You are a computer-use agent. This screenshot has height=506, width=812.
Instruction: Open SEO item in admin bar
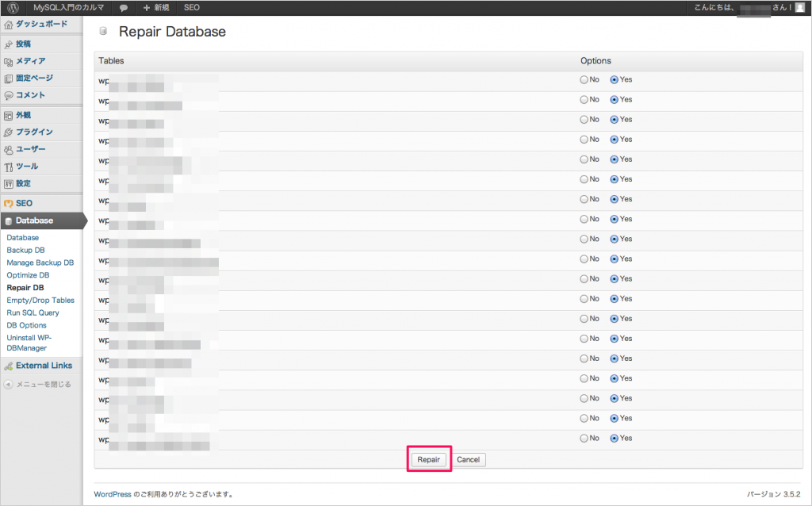192,8
